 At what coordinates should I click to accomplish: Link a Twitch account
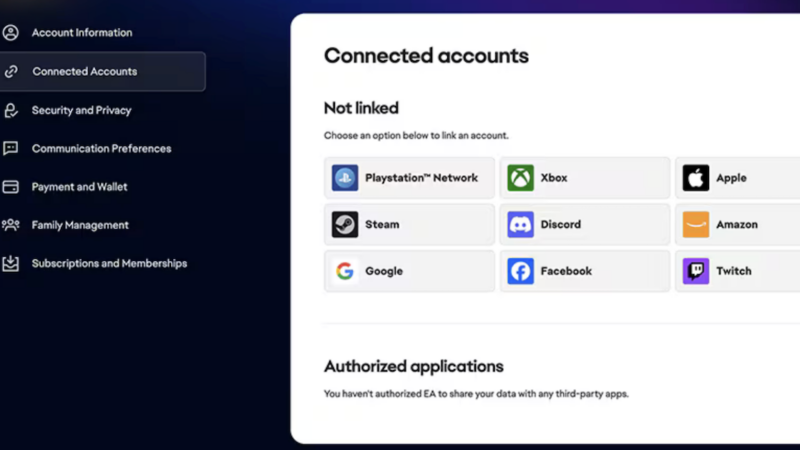tap(738, 271)
